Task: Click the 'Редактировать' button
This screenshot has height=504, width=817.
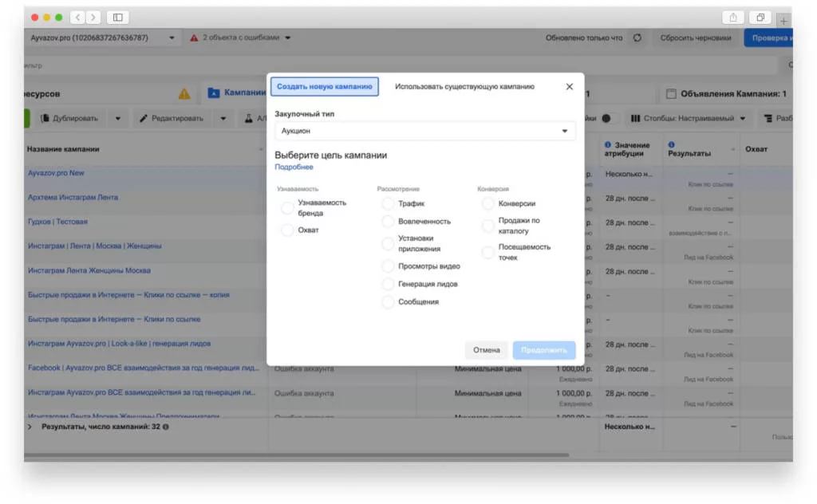Action: [x=172, y=118]
